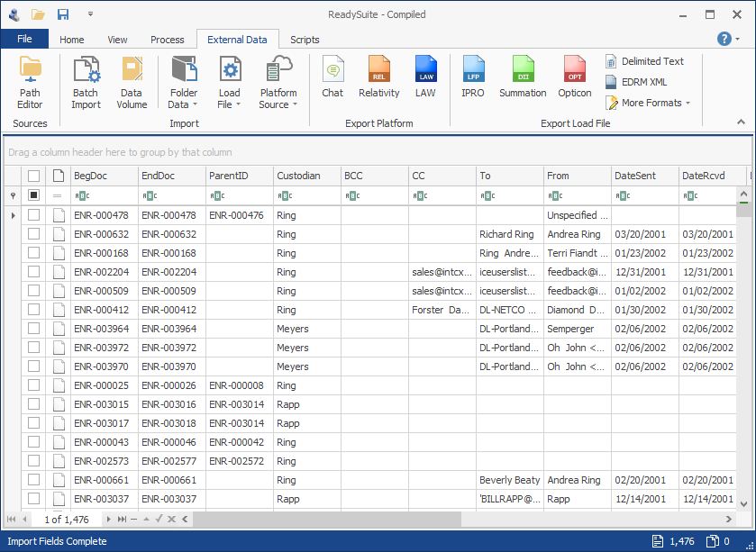The width and height of the screenshot is (756, 552).
Task: Click the end-edit checkmark in navigator
Action: tap(159, 520)
